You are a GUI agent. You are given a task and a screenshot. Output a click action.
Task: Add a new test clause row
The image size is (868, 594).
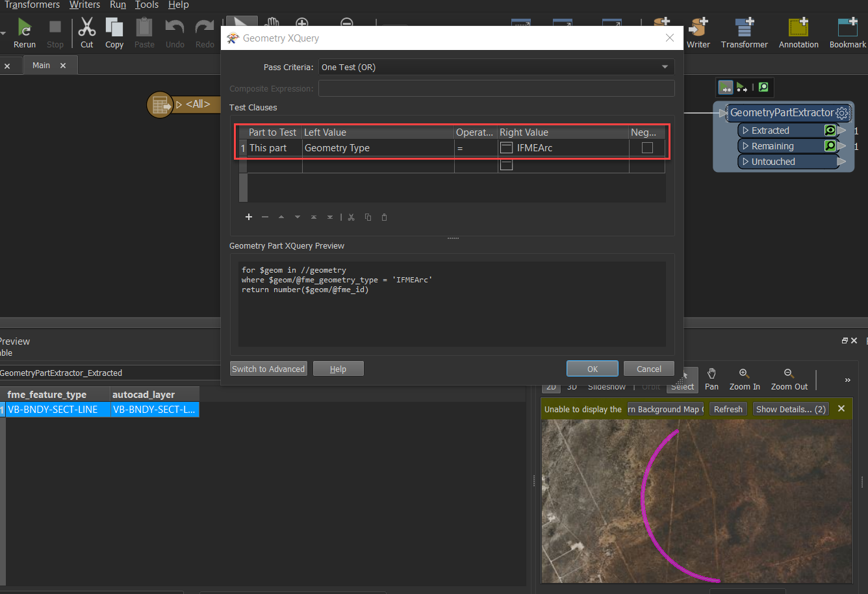[x=248, y=217]
